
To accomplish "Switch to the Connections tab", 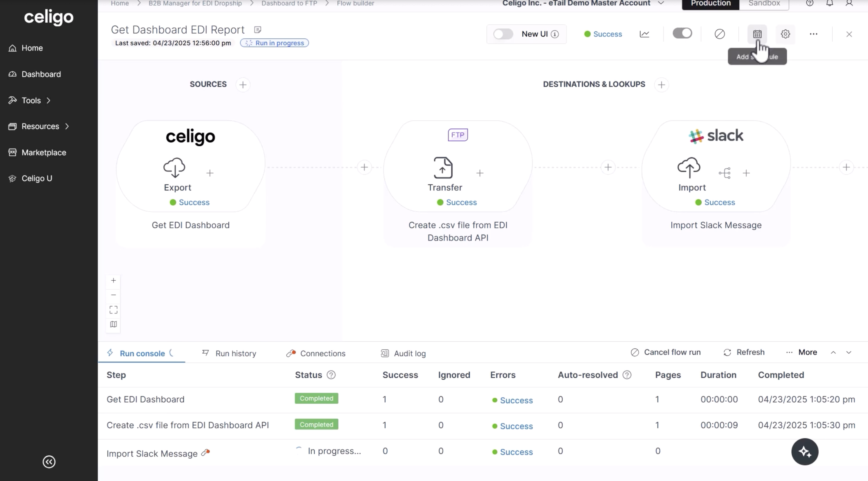I will [x=316, y=353].
